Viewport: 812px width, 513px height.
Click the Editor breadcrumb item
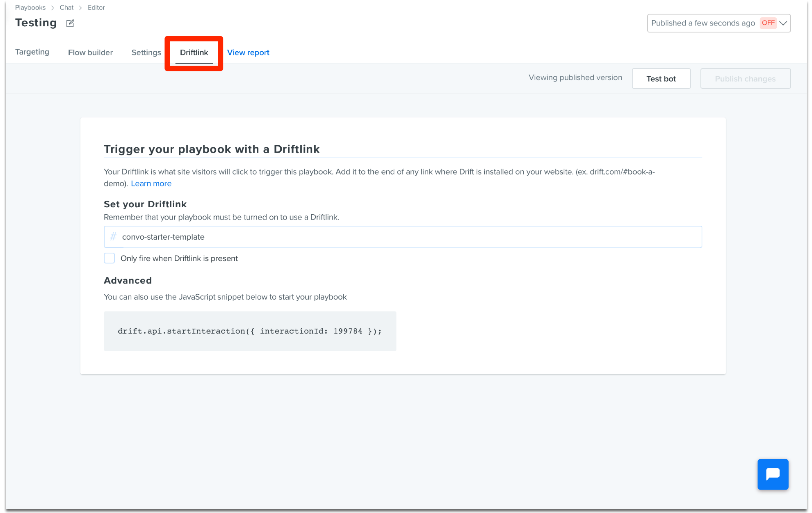pyautogui.click(x=96, y=7)
